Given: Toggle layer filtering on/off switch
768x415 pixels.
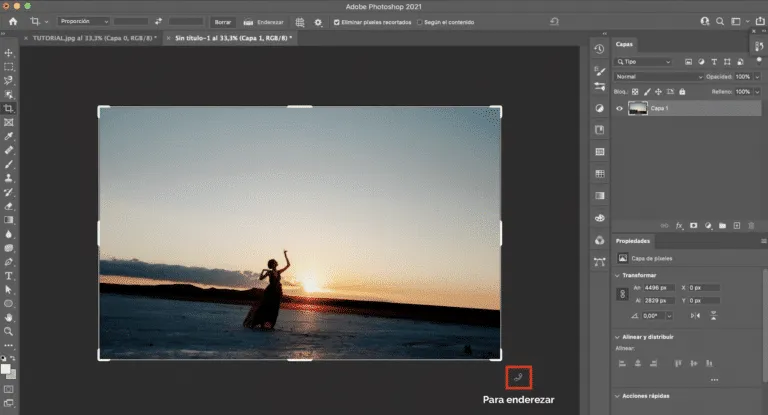Looking at the screenshot, I should point(759,61).
